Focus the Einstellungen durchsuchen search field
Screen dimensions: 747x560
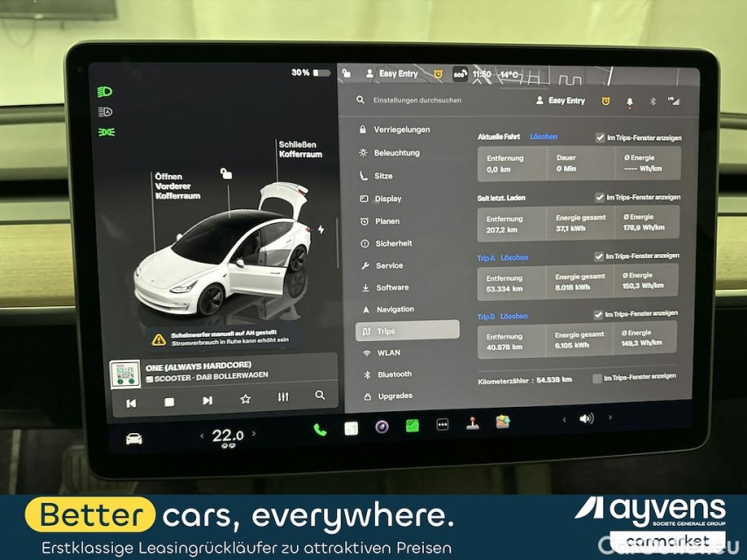(418, 100)
